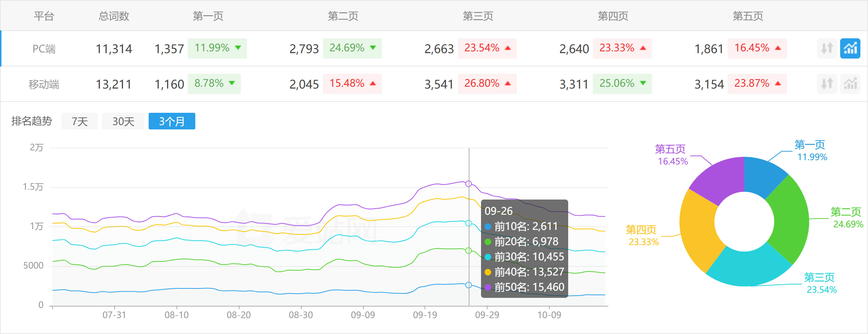Open PC端 blue ranking trend chart icon
This screenshot has height=334, width=868.
[850, 48]
